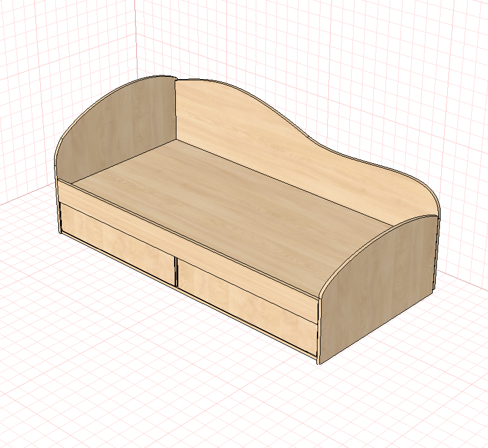Select the left drawer front panel
Image resolution: width=488 pixels, height=448 pixels.
pos(117,243)
